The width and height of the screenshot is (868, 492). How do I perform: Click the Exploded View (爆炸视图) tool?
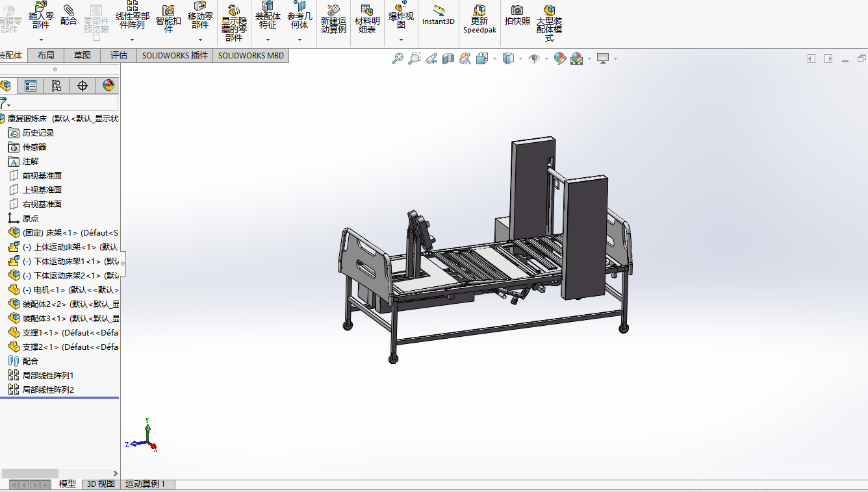click(401, 16)
